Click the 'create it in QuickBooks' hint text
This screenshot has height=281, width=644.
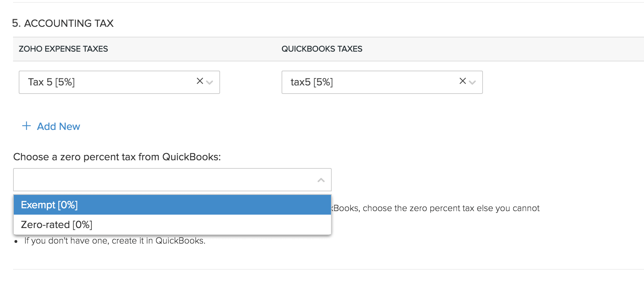(x=115, y=241)
